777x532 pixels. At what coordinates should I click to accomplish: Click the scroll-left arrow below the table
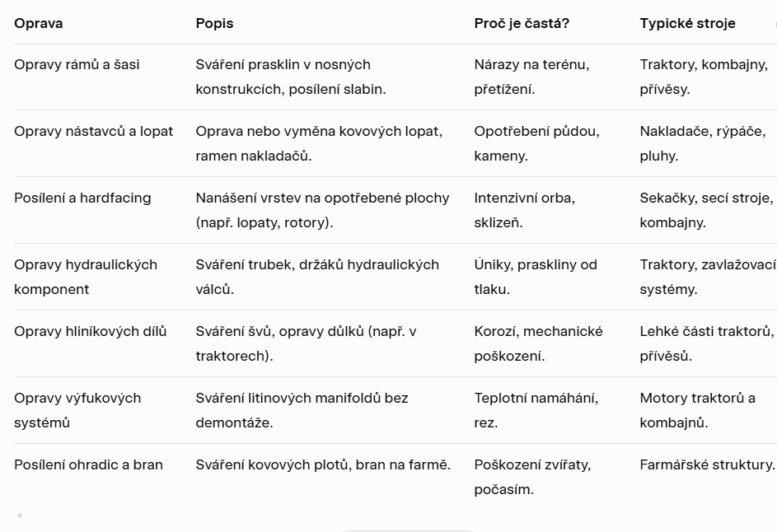(19, 516)
